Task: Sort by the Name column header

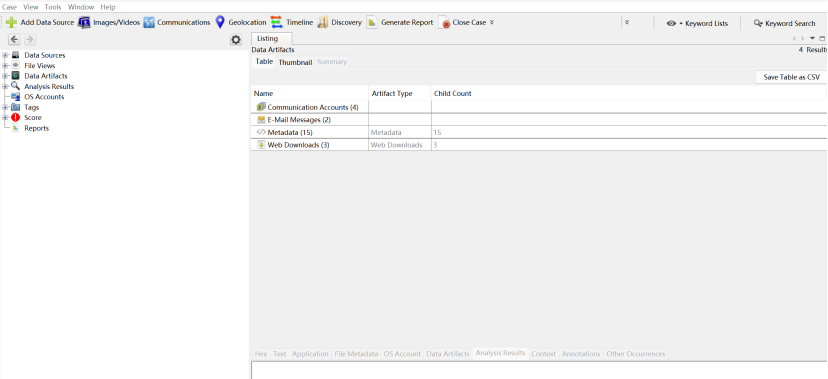Action: click(x=309, y=93)
